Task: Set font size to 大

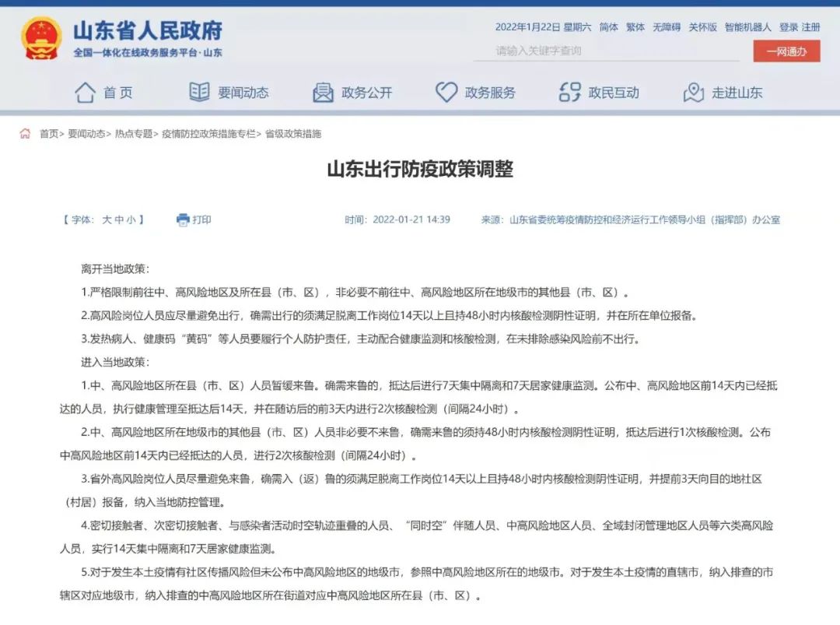Action: 107,219
